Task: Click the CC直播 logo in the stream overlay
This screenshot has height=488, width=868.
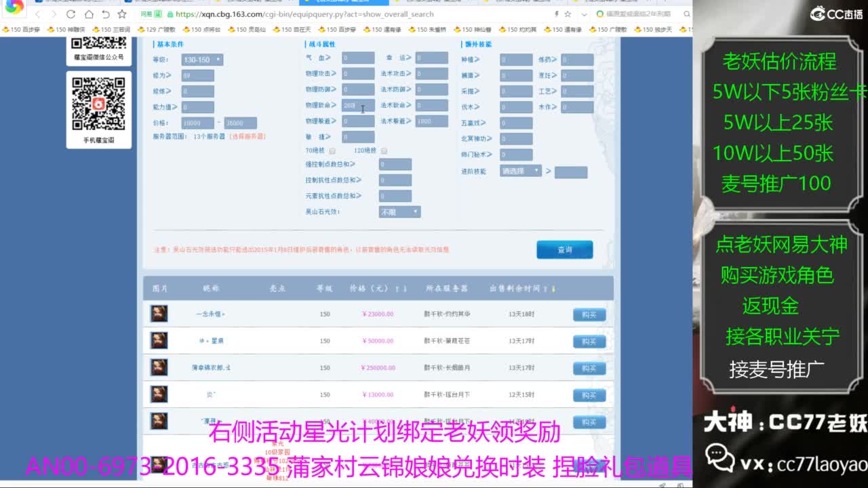Action: 837,14
